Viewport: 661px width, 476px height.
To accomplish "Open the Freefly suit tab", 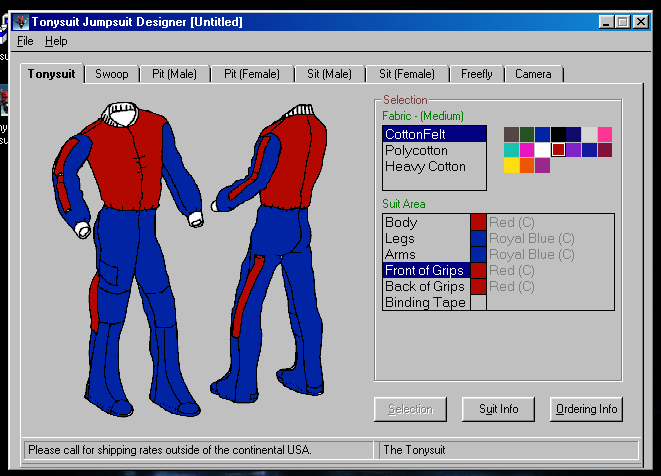I will coord(477,74).
